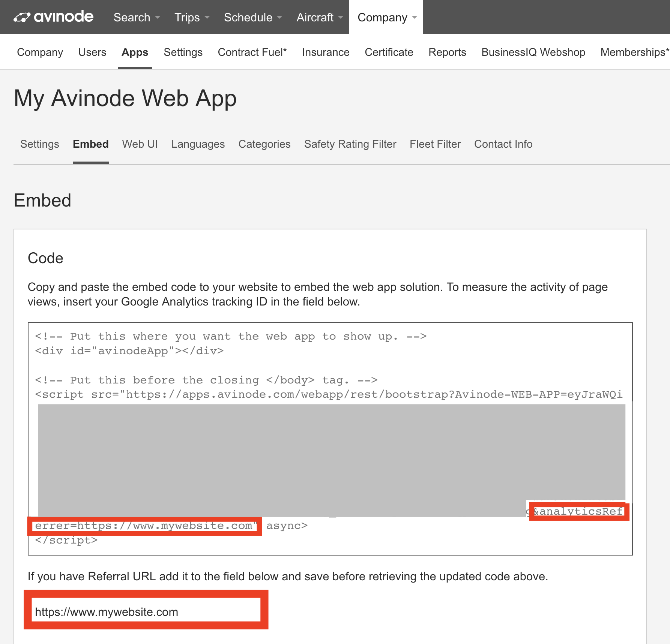
Task: Open the web app Settings tab
Action: 40,144
